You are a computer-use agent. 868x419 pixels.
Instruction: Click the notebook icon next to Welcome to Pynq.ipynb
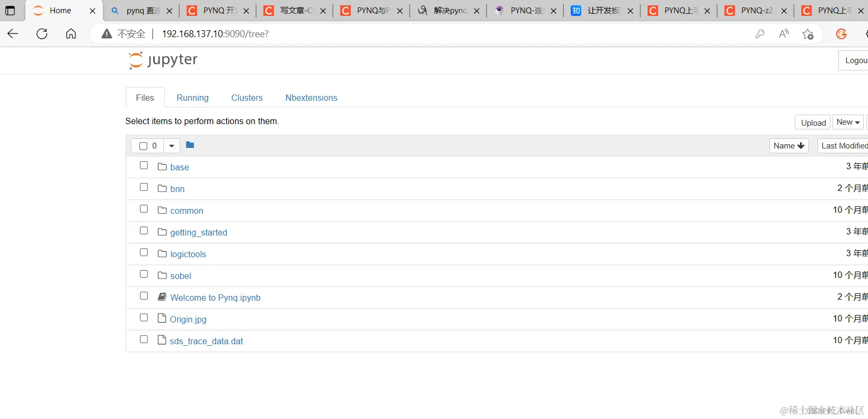pyautogui.click(x=162, y=297)
